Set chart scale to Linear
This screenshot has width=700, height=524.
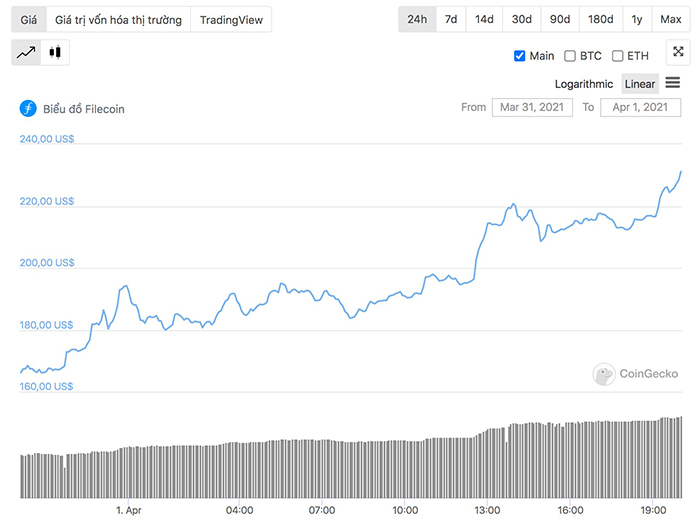click(x=640, y=84)
